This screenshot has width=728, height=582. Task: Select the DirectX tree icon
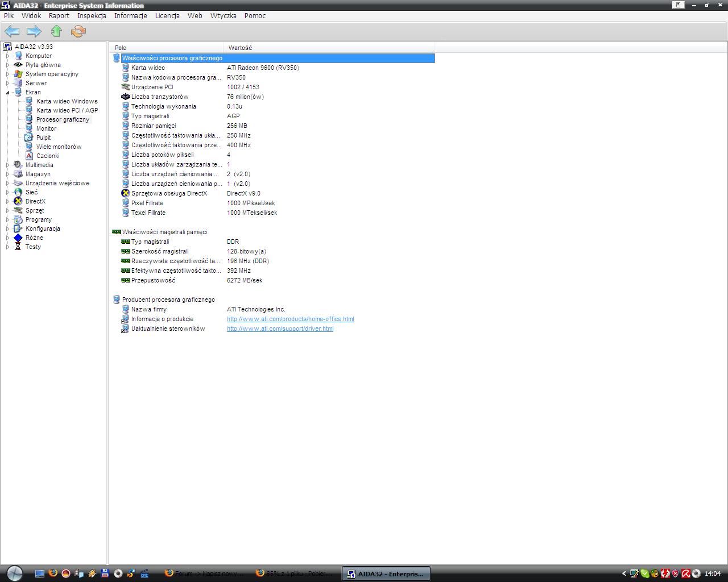tap(18, 201)
